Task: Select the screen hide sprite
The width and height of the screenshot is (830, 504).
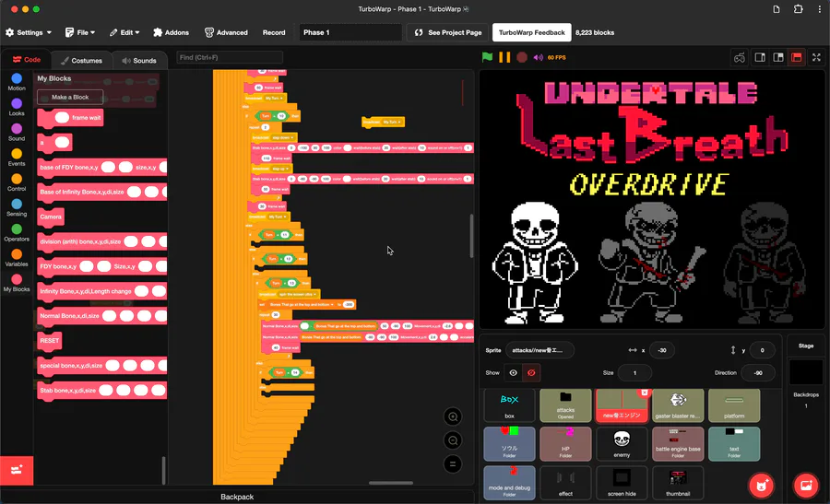Action: [622, 483]
